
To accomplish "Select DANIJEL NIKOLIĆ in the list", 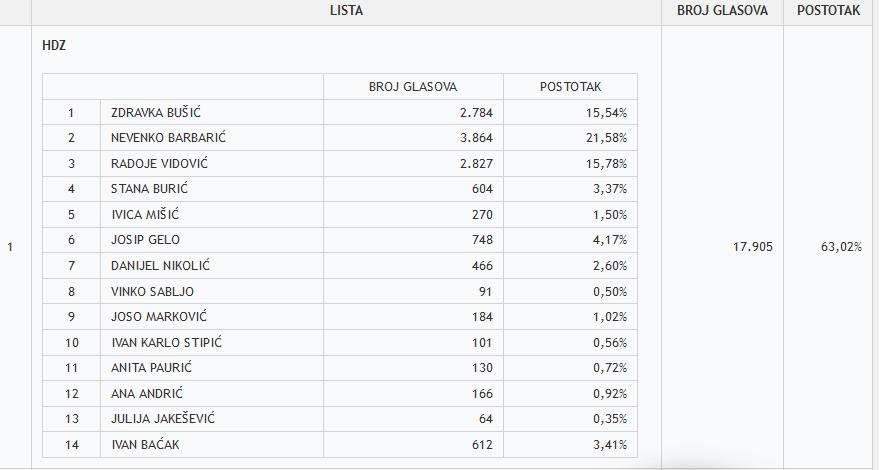I will 160,265.
